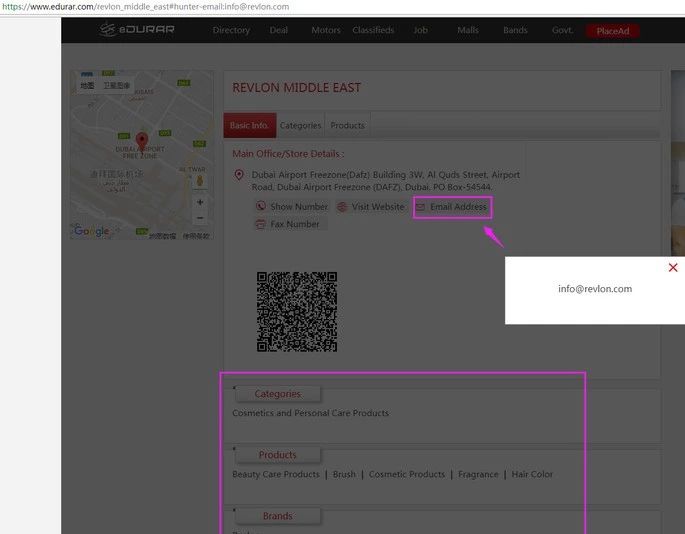The width and height of the screenshot is (685, 534).
Task: Reveal the Email Address
Action: click(x=452, y=207)
